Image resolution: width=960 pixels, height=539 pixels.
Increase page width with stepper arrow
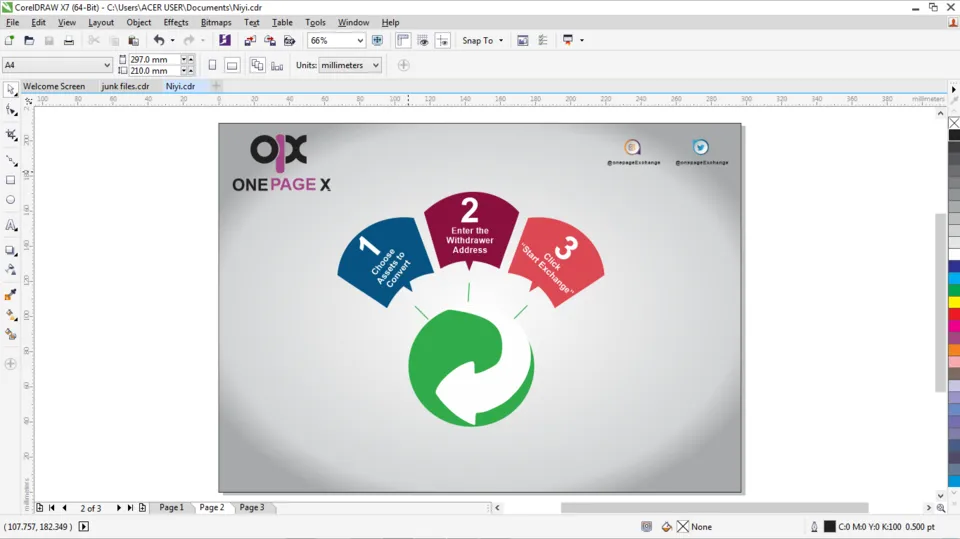191,59
